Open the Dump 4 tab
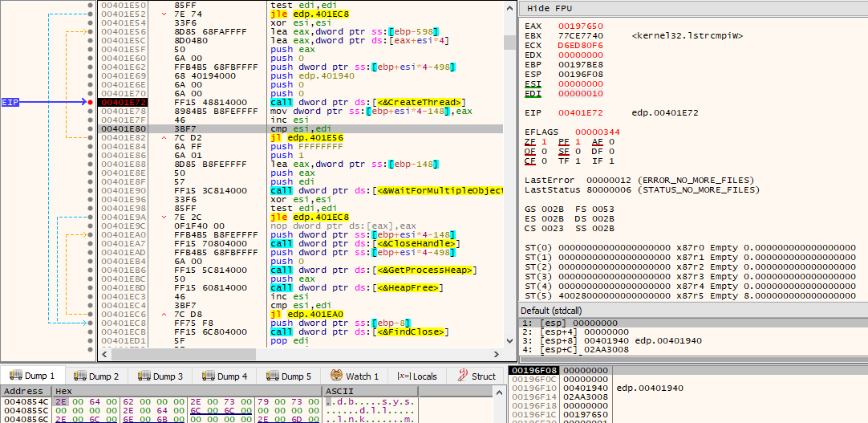 click(x=224, y=376)
